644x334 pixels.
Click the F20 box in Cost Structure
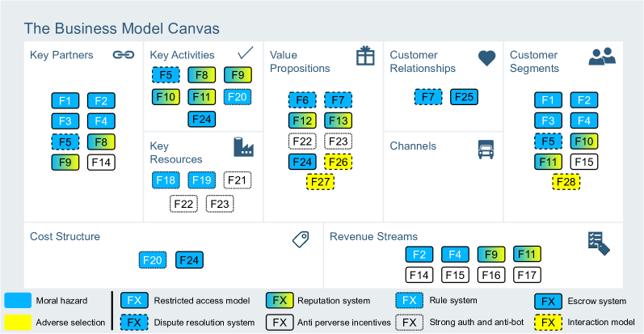(x=153, y=260)
